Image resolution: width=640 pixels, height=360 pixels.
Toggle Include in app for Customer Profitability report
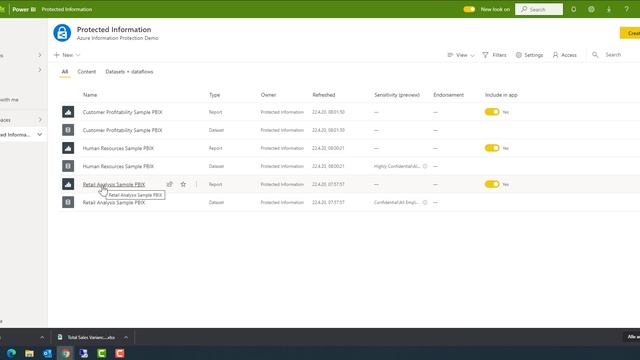coord(492,112)
